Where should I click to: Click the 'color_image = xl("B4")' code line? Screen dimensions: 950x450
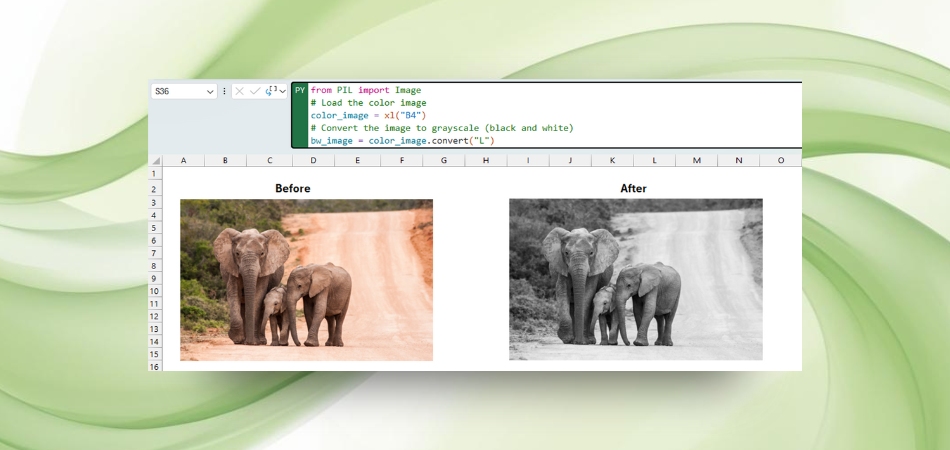click(368, 115)
